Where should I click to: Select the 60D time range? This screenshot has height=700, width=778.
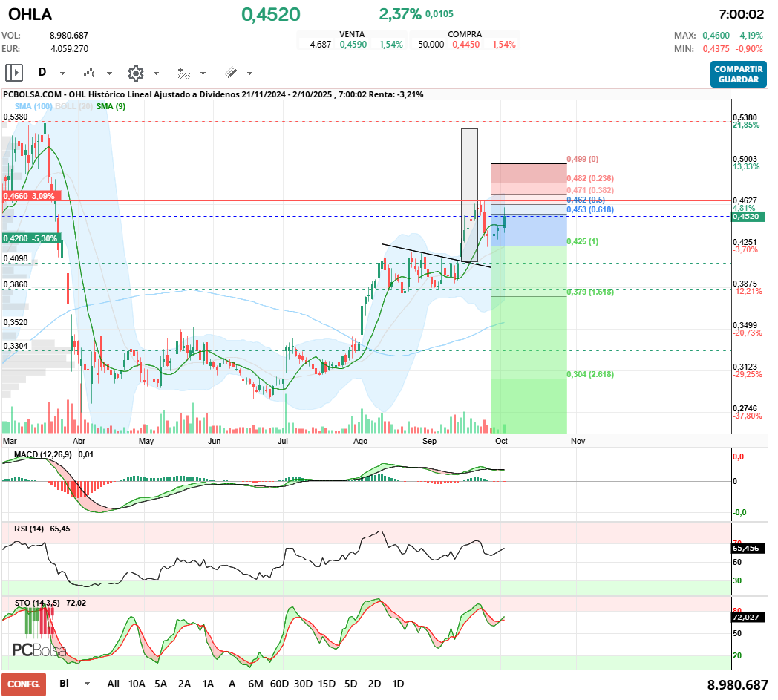[279, 684]
